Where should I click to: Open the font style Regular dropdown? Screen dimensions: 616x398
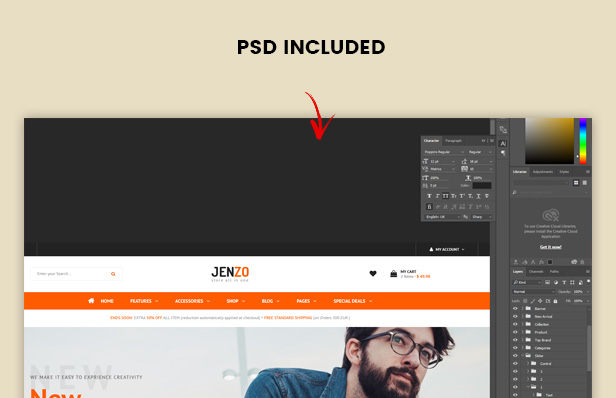tap(480, 152)
